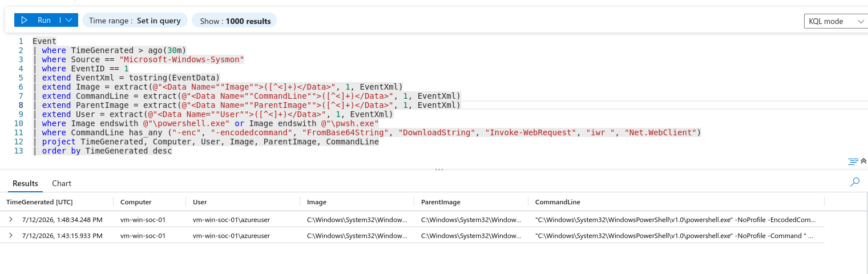Run the KQL query
Image resolution: width=868 pixels, height=274 pixels.
click(36, 21)
